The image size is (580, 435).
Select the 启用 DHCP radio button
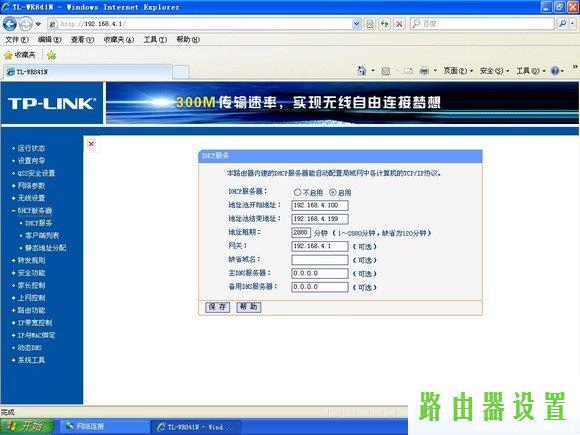coord(333,192)
